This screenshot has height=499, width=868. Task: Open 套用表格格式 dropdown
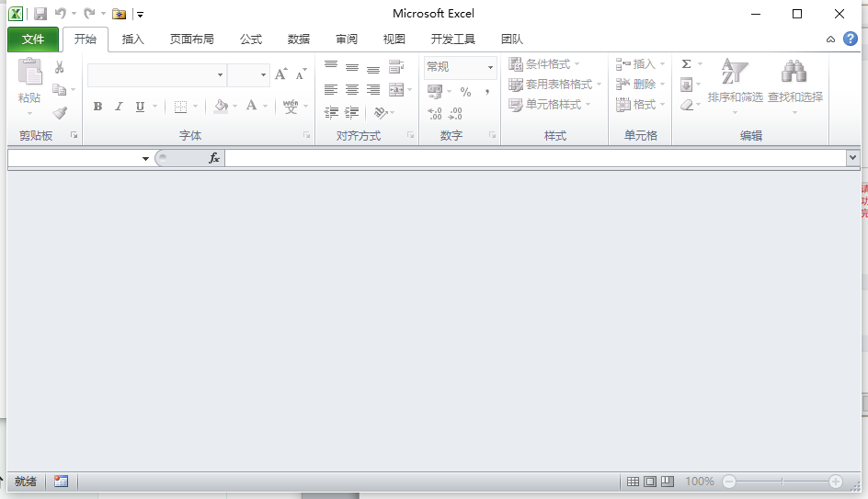tap(555, 85)
